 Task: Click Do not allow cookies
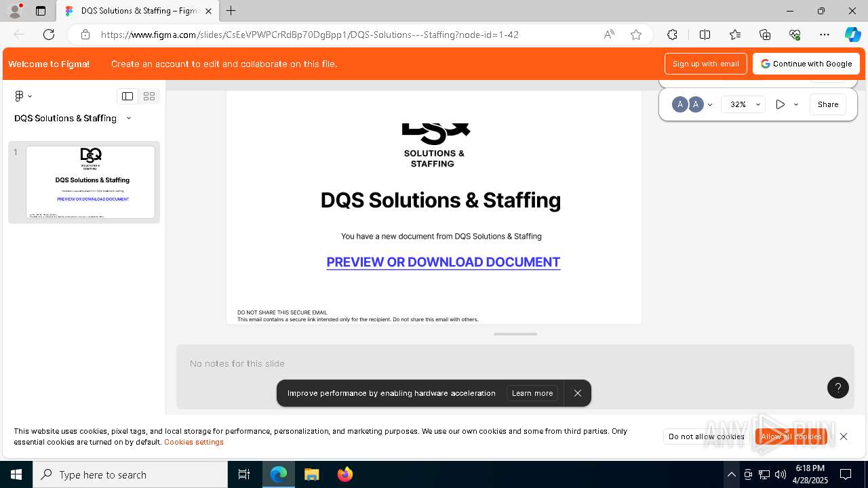click(707, 436)
